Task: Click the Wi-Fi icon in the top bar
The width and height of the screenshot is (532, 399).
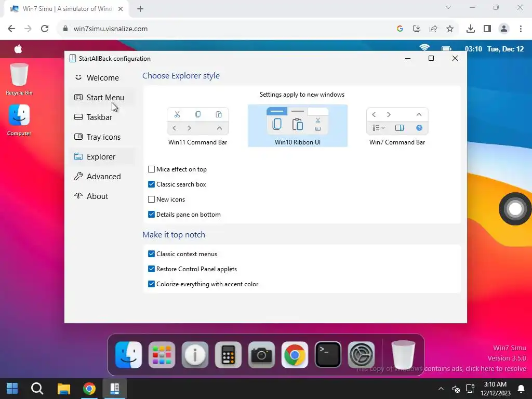Action: [424, 47]
